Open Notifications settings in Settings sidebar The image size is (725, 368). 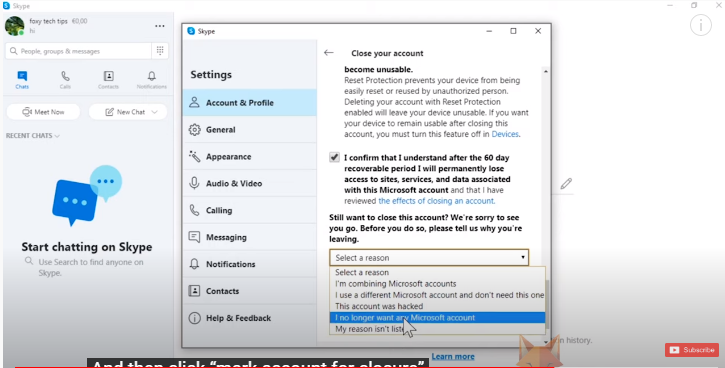tap(250, 264)
